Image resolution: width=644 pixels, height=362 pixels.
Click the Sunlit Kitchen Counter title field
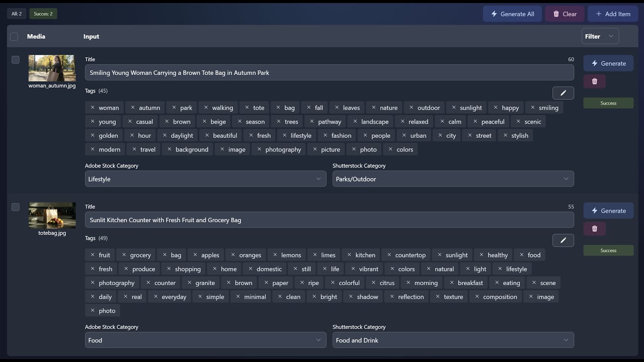coord(329,220)
